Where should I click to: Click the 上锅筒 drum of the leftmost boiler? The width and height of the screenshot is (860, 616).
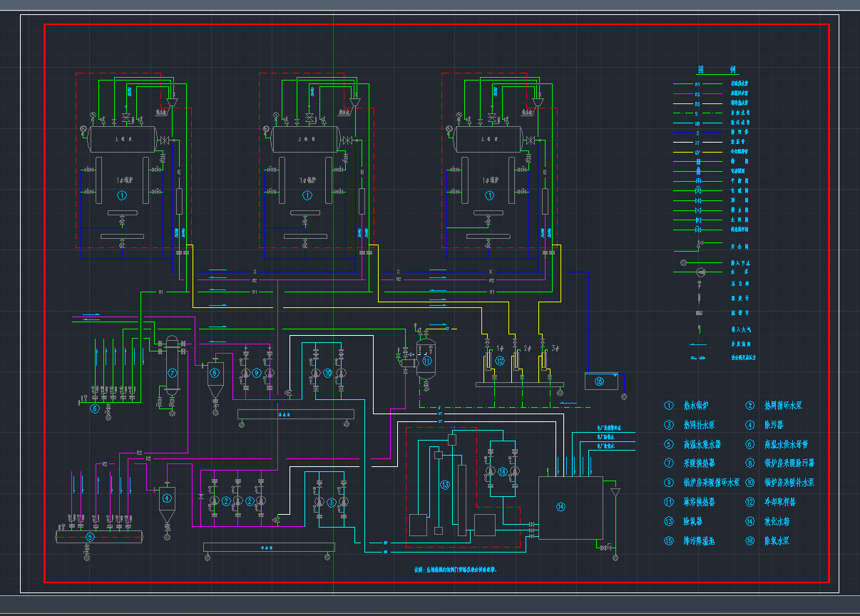(123, 139)
